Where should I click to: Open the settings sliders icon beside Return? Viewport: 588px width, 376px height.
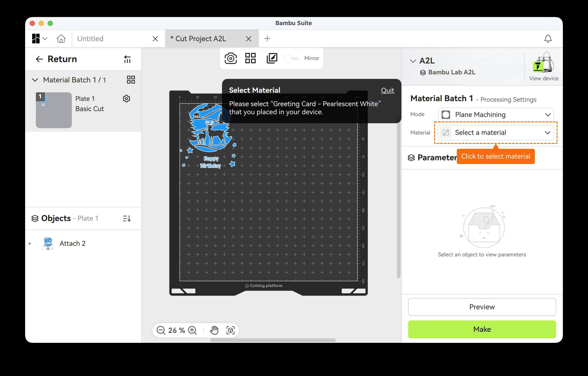(127, 59)
